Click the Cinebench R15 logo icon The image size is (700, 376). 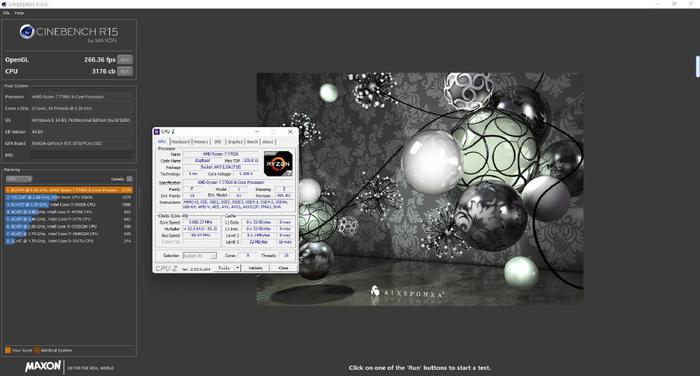coord(27,31)
